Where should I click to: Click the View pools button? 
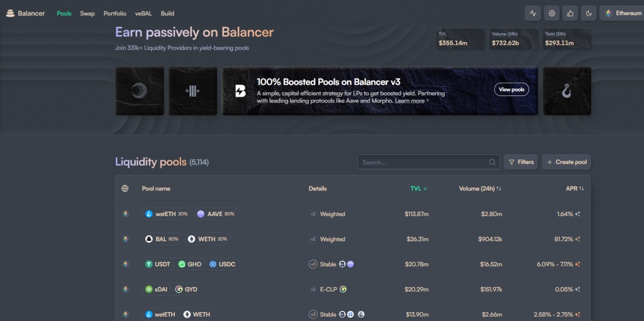511,90
